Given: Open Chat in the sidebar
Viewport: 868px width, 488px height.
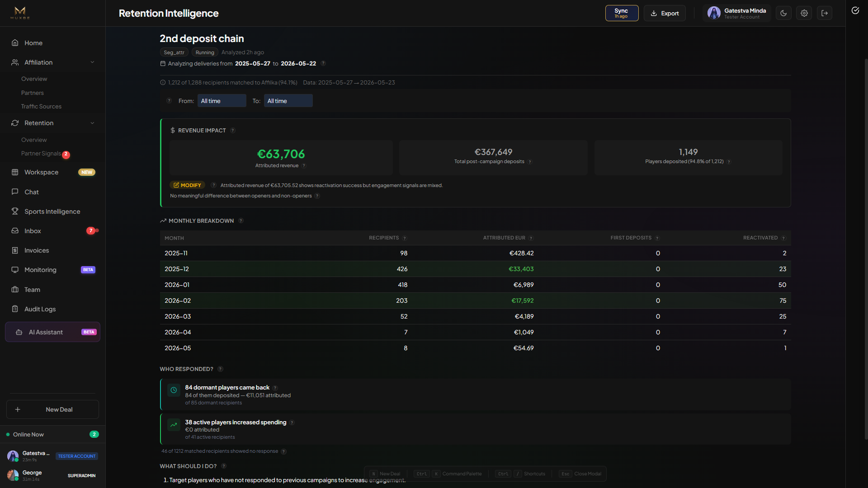Looking at the screenshot, I should [52, 192].
